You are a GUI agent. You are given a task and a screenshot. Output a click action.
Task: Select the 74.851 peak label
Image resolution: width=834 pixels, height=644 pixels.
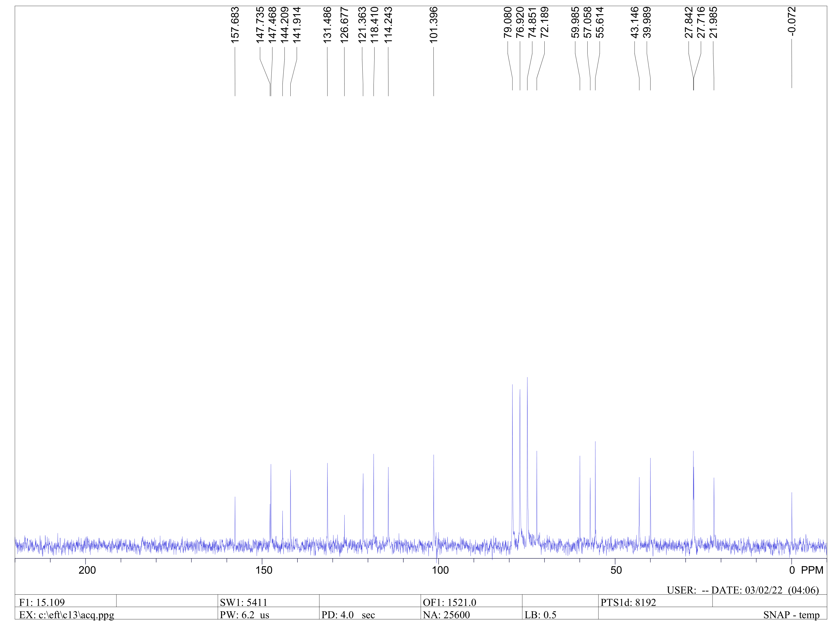click(x=532, y=22)
